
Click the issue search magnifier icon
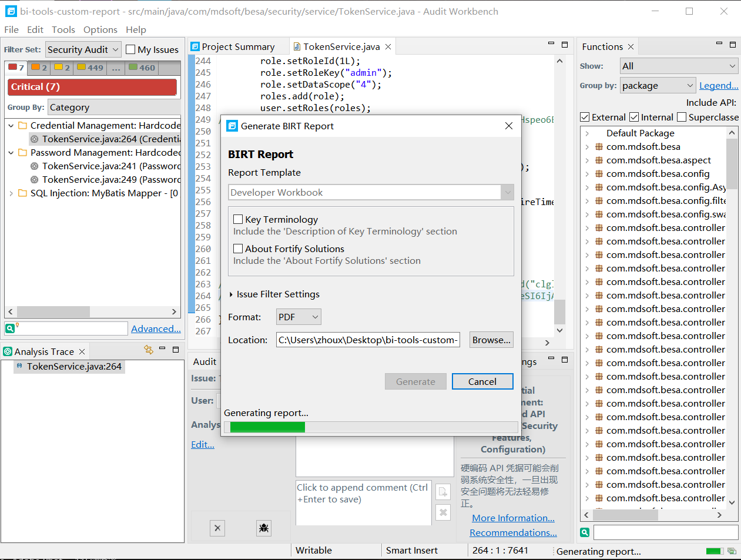coord(10,328)
